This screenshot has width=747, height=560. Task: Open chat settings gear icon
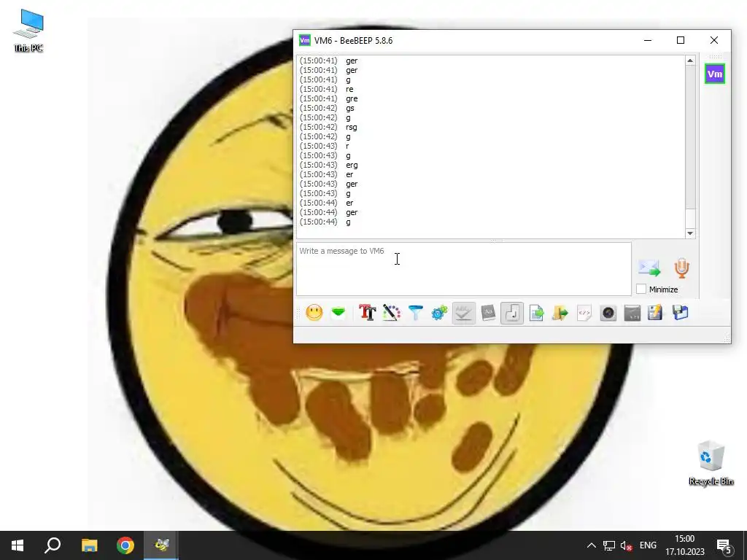pos(439,313)
